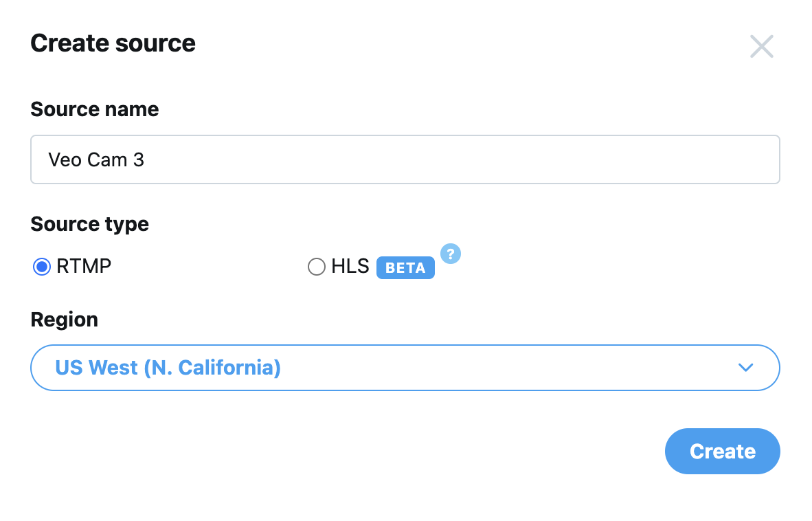
Task: Choose HLS by clicking its text label
Action: pyautogui.click(x=350, y=266)
